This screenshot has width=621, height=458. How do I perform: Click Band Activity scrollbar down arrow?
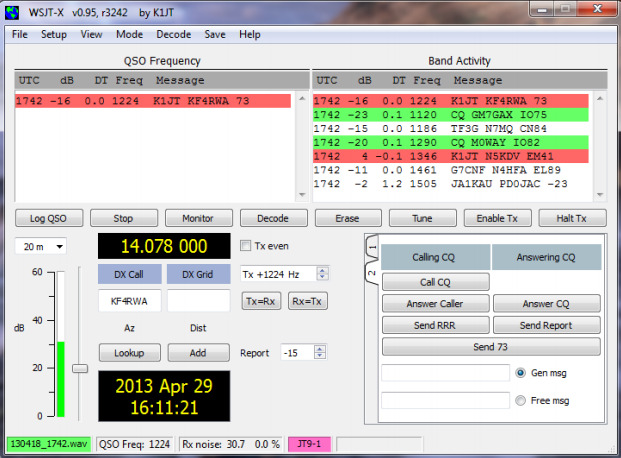[x=600, y=195]
